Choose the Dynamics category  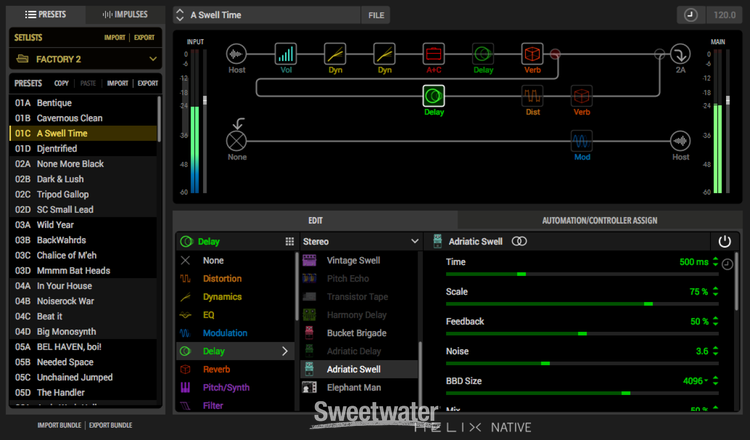point(235,297)
